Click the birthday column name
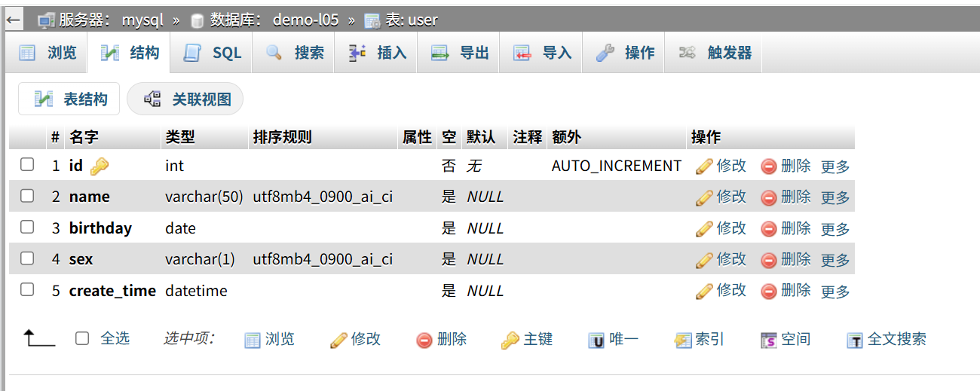The width and height of the screenshot is (980, 391). (x=100, y=228)
